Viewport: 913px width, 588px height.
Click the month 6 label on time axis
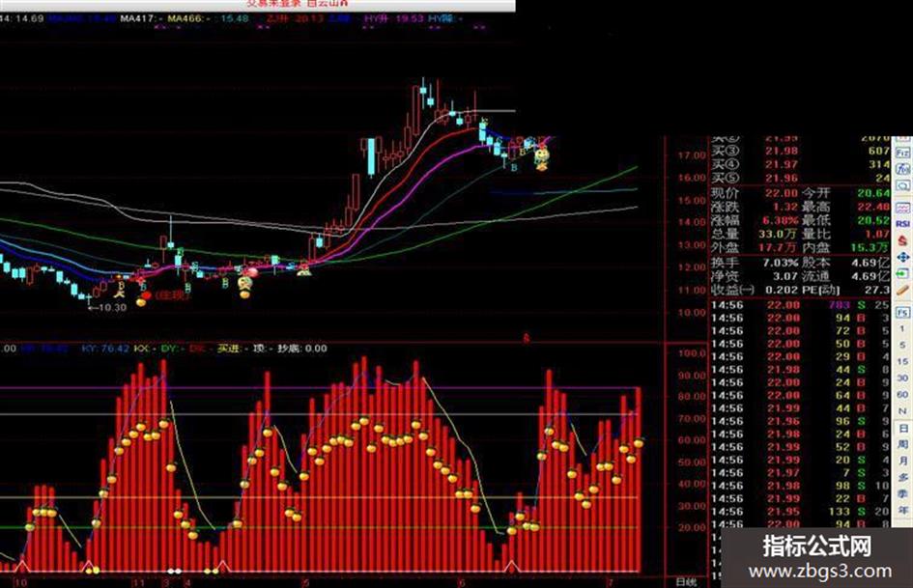click(462, 582)
